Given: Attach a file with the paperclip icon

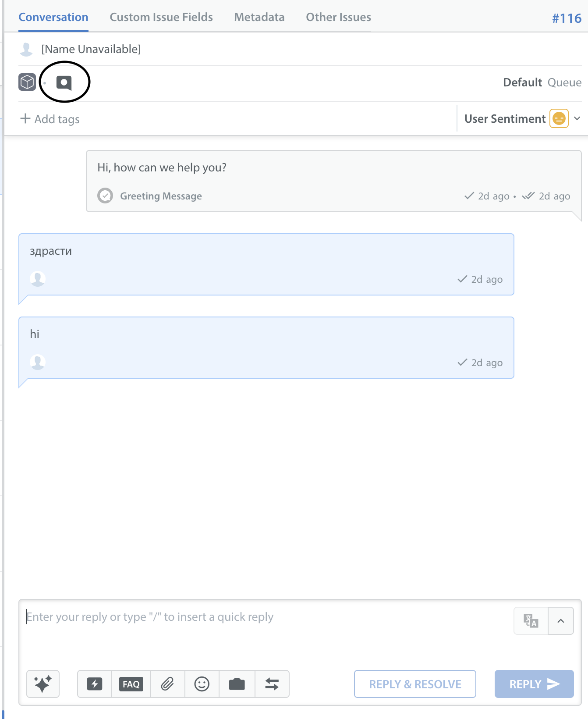Looking at the screenshot, I should (167, 683).
